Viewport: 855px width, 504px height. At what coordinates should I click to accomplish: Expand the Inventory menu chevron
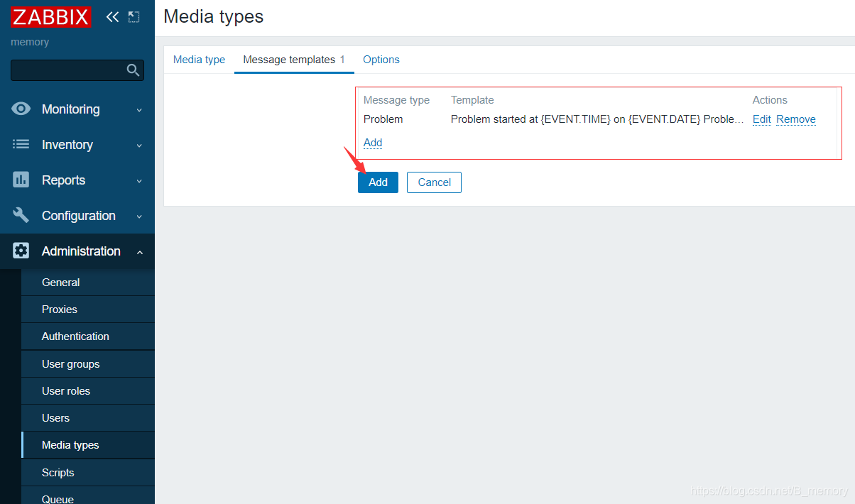(x=139, y=146)
